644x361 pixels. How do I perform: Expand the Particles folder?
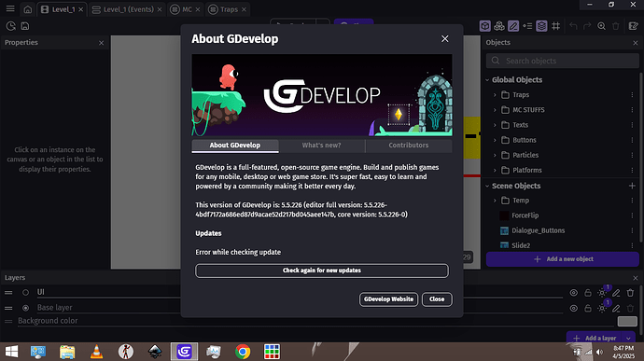tap(495, 155)
